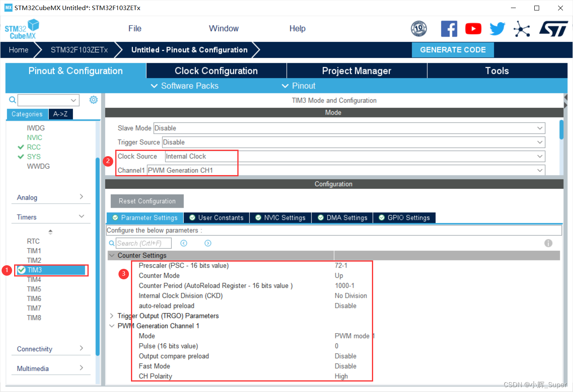573x392 pixels.
Task: Open the YouTube link icon
Action: [473, 29]
